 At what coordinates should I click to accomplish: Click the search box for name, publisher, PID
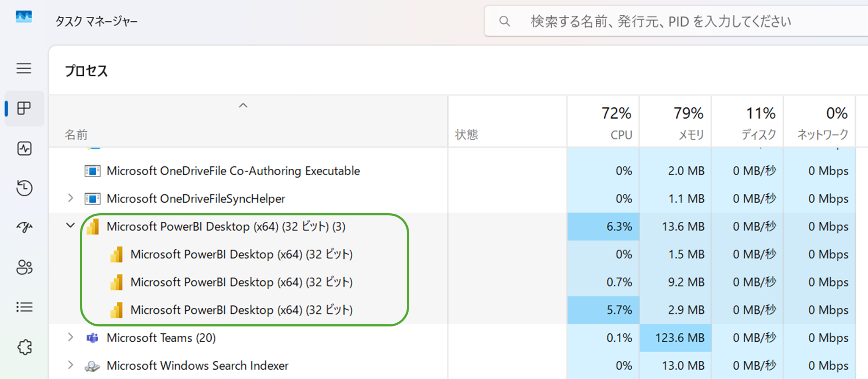[677, 21]
